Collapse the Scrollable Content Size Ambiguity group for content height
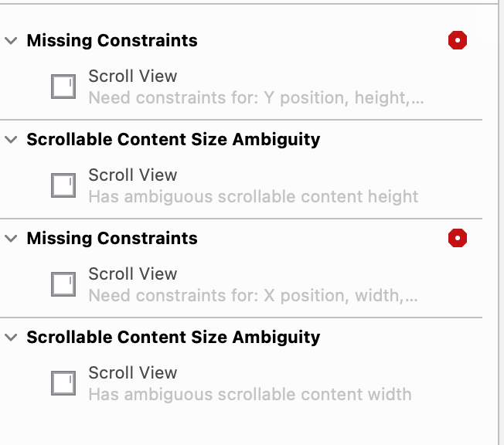Screen dimensions: 504x445 12,140
